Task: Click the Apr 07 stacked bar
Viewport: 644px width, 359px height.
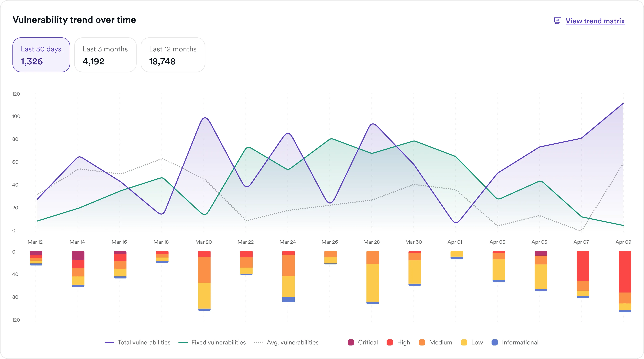Action: 583,274
